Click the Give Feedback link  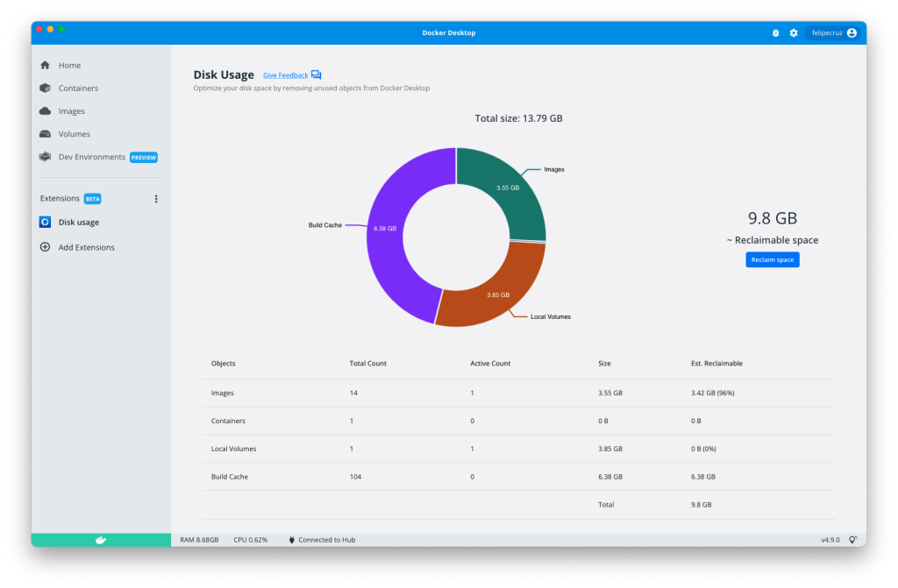(x=285, y=75)
